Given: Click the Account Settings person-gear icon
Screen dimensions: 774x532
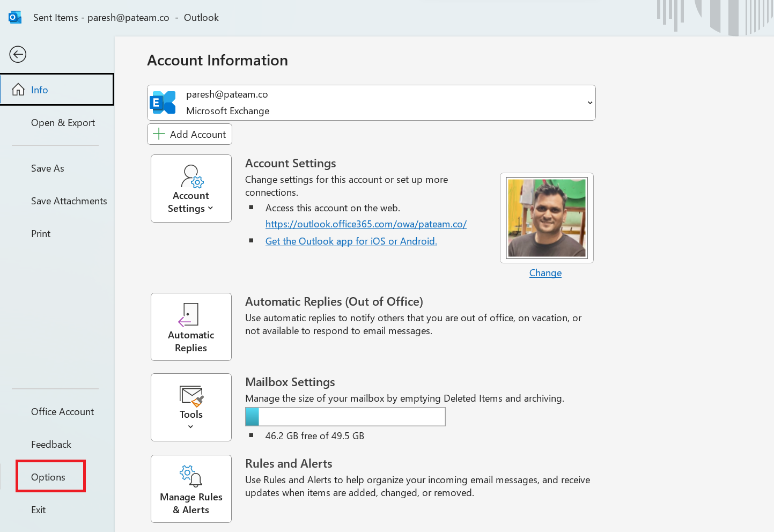Looking at the screenshot, I should tap(191, 176).
